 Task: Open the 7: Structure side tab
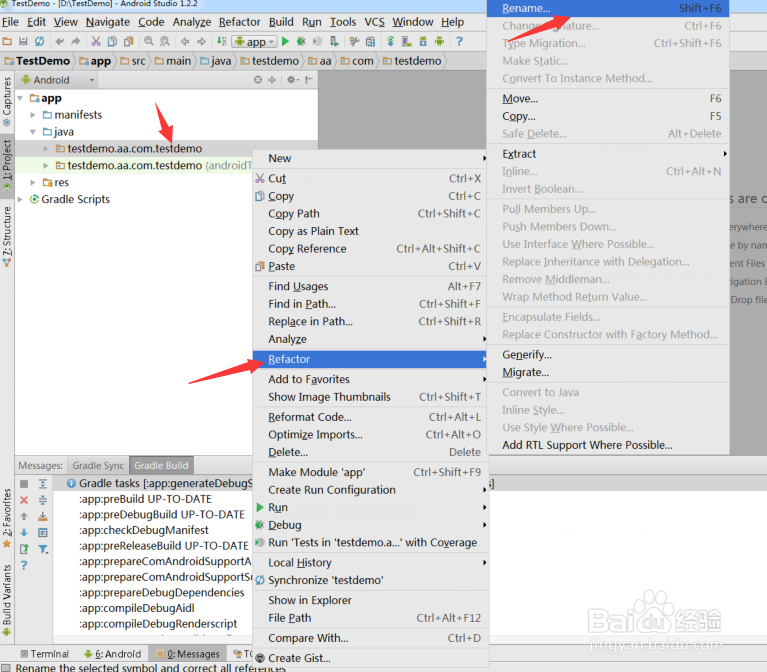pyautogui.click(x=7, y=237)
